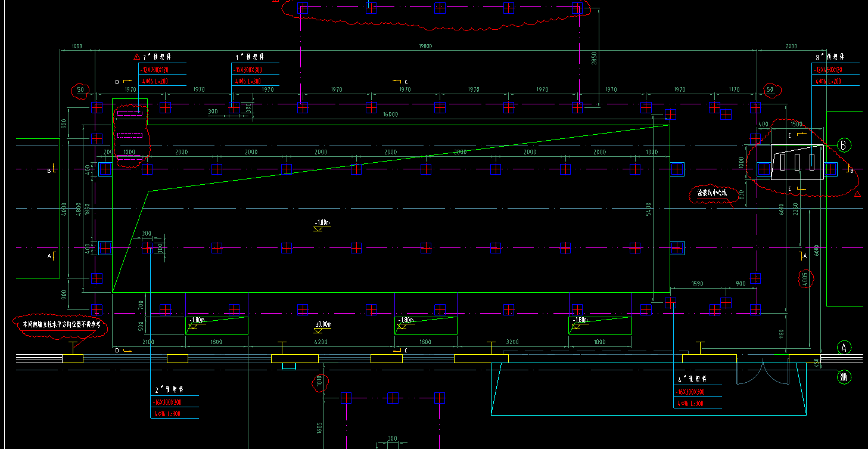Select grid axis bubble B
Screen dimensions: 868x449
844,145
